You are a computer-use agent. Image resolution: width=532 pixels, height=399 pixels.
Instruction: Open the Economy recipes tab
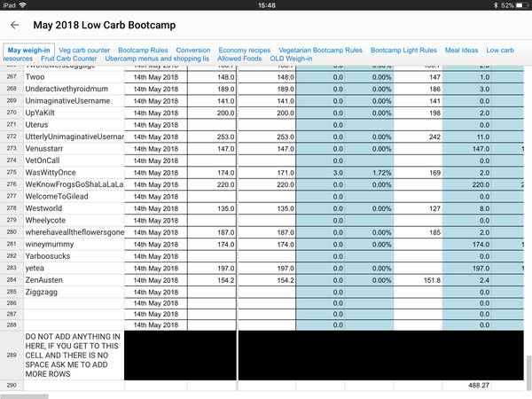tap(245, 51)
